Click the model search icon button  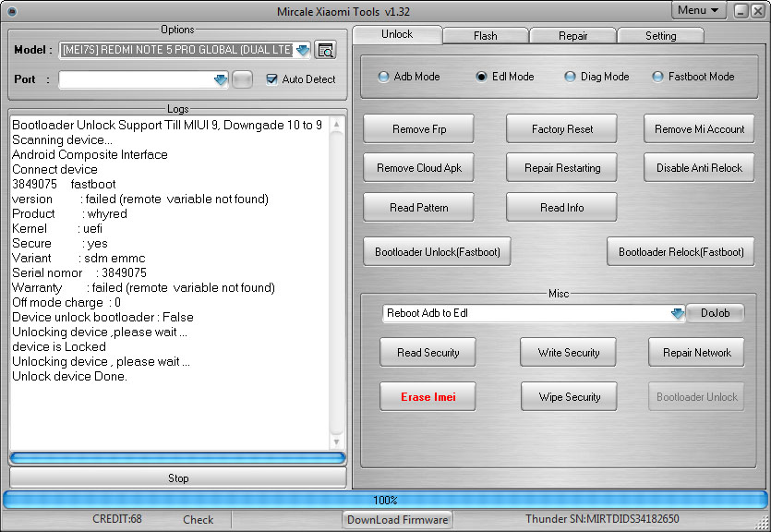[x=325, y=50]
